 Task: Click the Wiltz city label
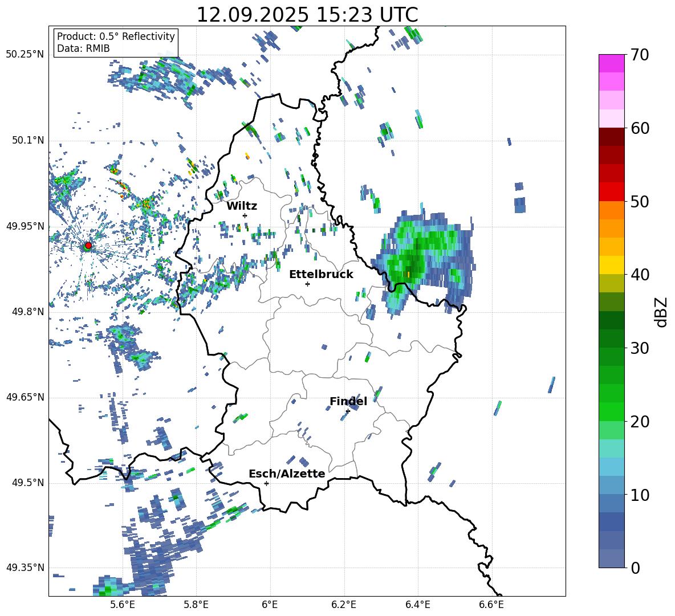click(242, 206)
